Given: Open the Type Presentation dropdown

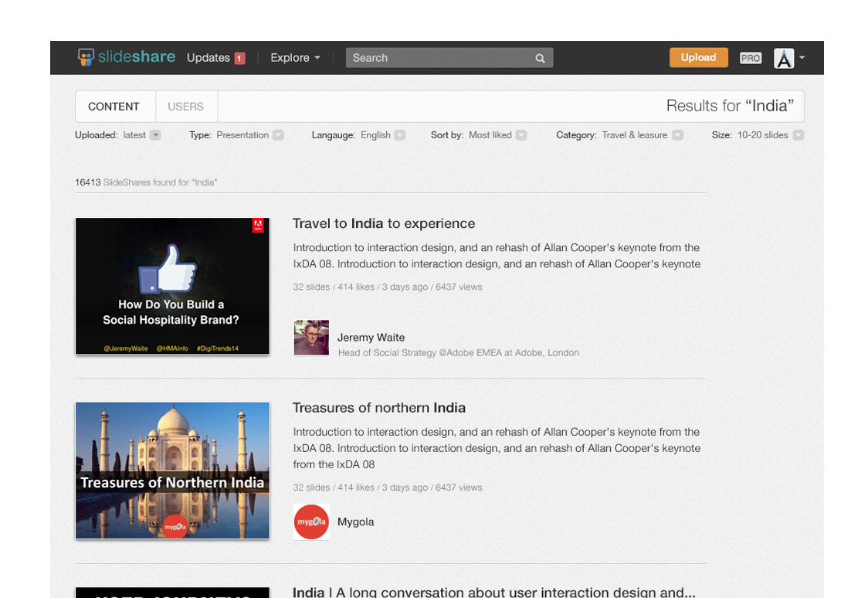Looking at the screenshot, I should (x=278, y=134).
